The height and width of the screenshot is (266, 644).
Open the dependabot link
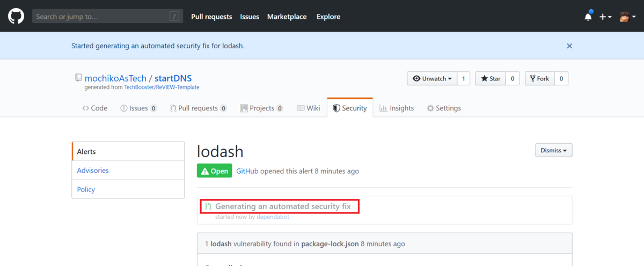click(x=273, y=217)
